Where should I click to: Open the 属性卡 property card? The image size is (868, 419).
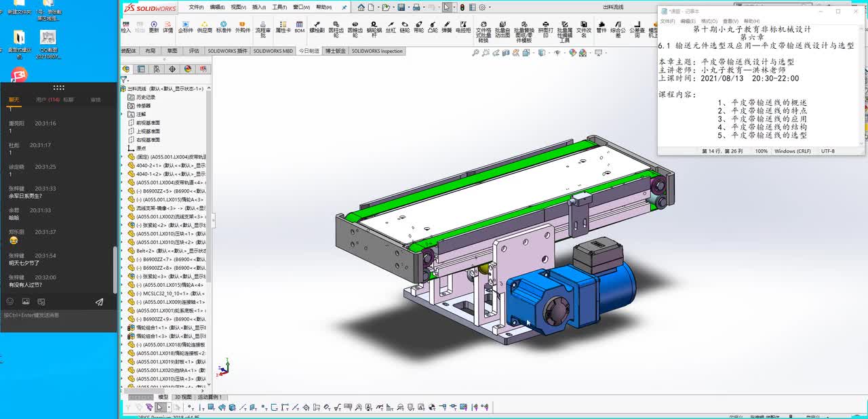[283, 26]
